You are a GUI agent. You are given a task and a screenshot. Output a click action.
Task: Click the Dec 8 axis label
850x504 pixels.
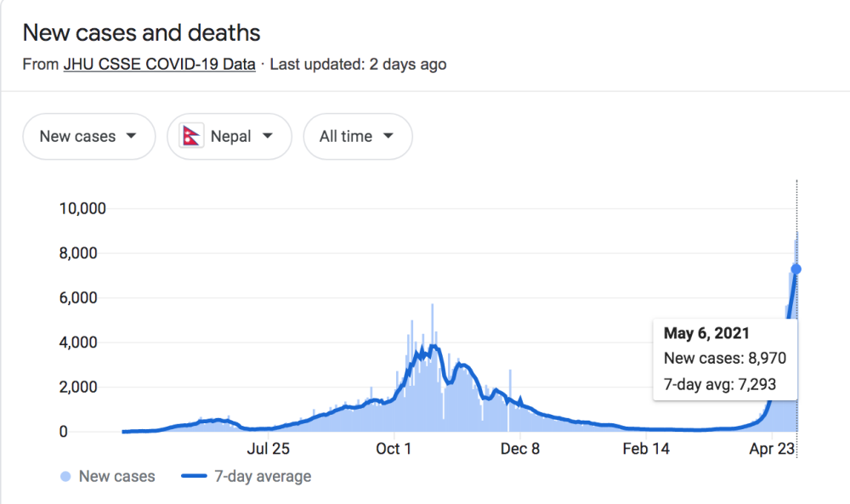[520, 449]
